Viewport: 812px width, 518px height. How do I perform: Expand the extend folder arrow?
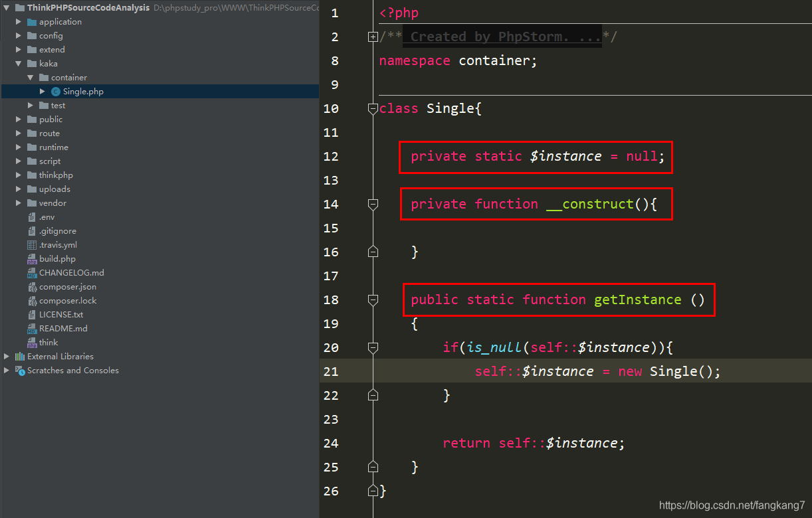[19, 50]
